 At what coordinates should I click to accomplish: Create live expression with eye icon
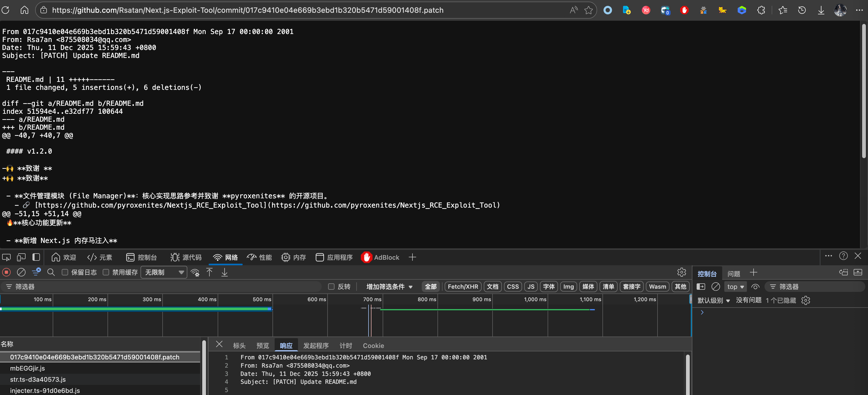(755, 287)
